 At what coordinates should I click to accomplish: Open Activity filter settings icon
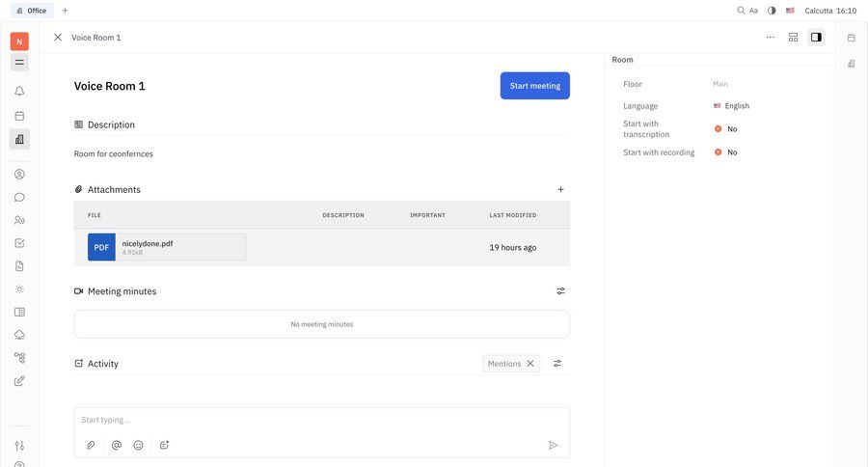pyautogui.click(x=557, y=364)
